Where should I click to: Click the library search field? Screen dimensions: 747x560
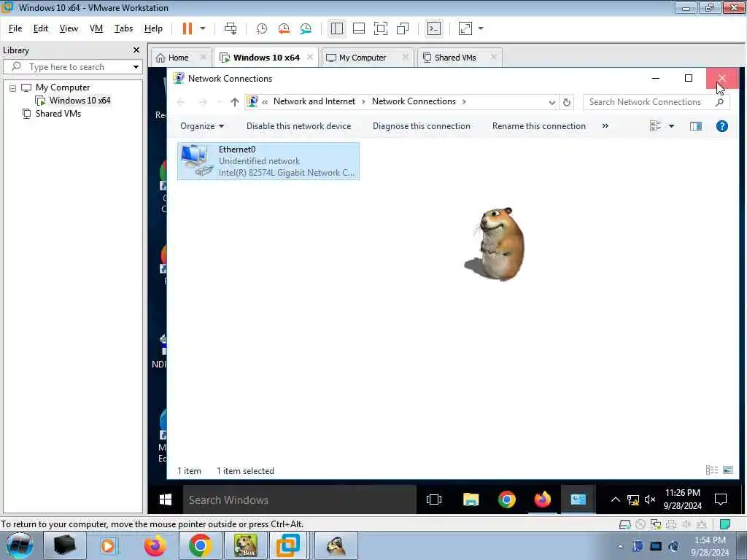(x=72, y=67)
